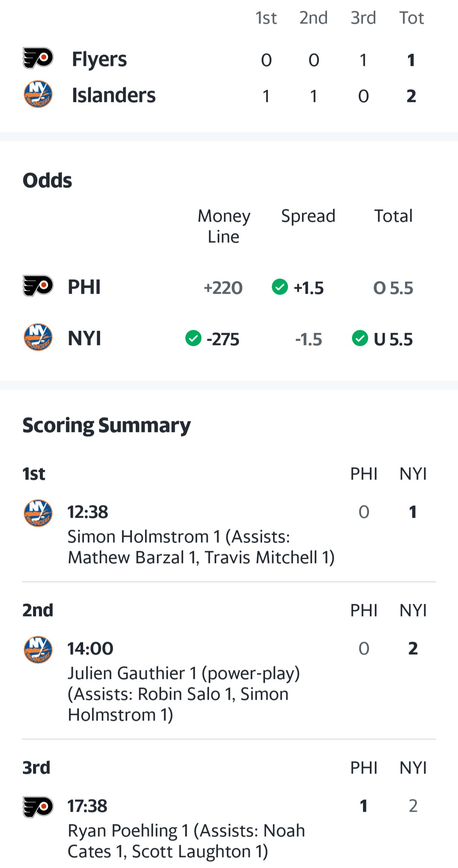
Task: Select the Islanders team name
Action: [114, 95]
